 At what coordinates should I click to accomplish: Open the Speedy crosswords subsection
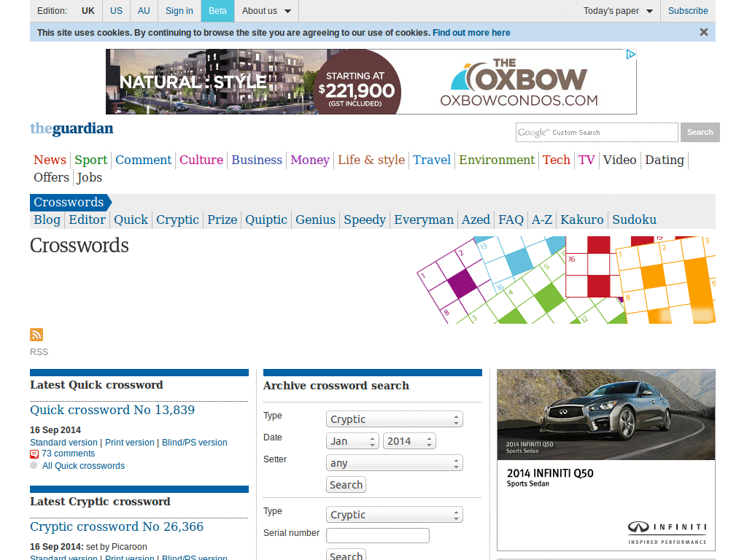pos(365,220)
